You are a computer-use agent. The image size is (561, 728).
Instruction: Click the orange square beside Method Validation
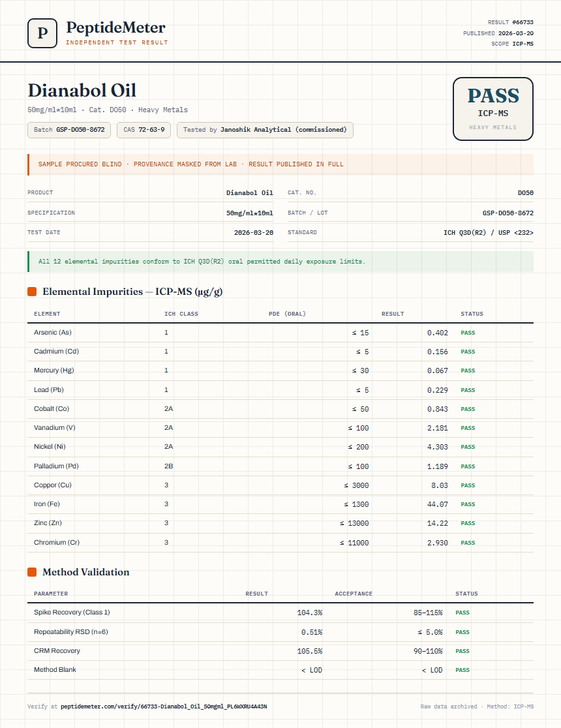click(32, 572)
